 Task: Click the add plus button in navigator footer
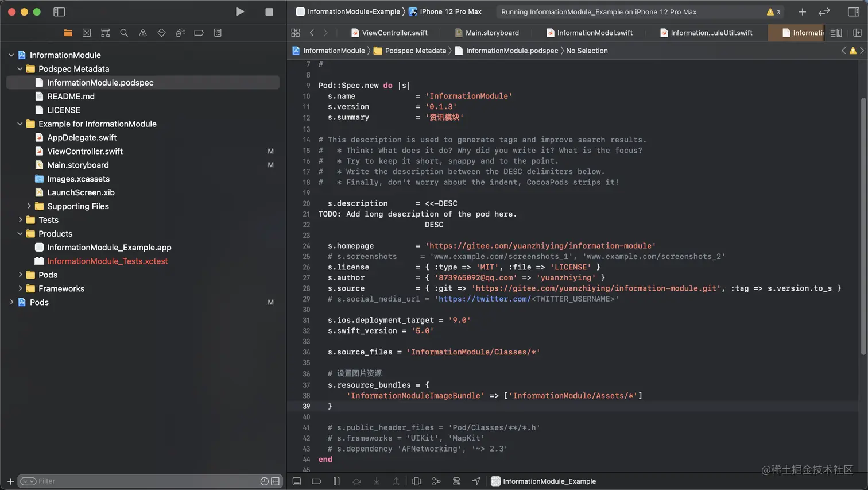click(x=10, y=481)
